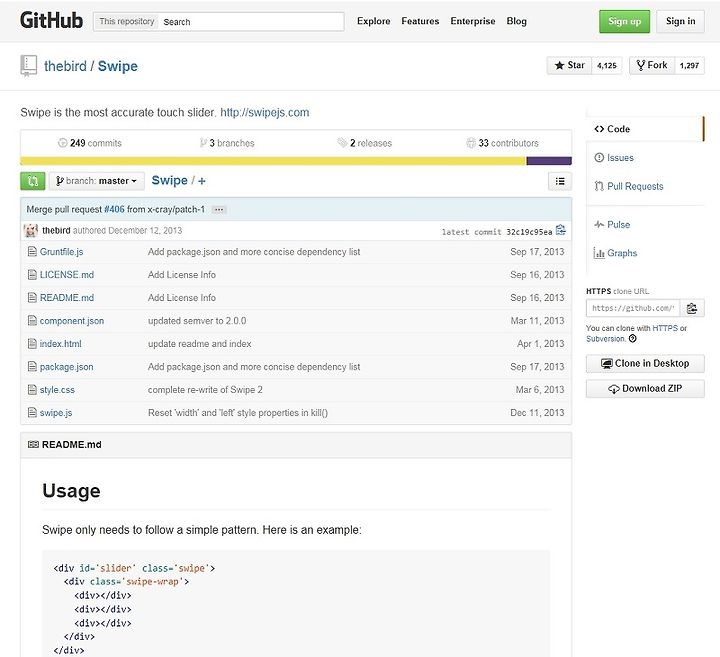Open thebird owner link
The image size is (720, 657).
(x=65, y=66)
